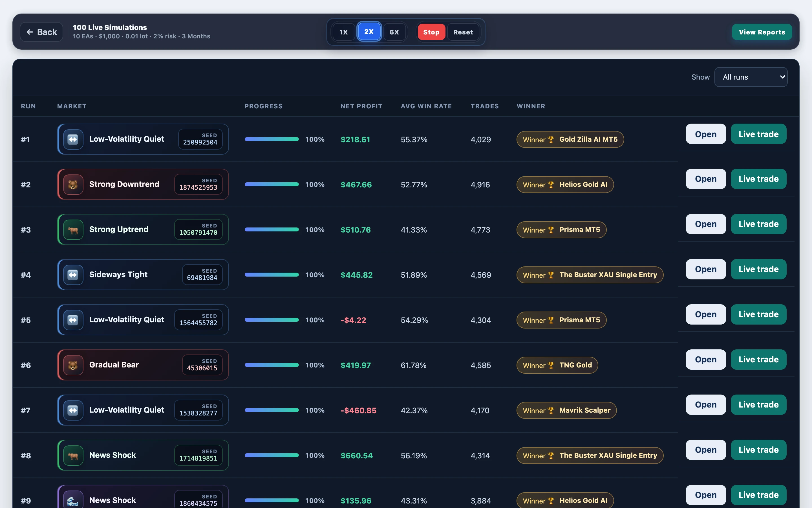812x508 pixels.
Task: Click the bull icon for Strong Uptrend
Action: [73, 229]
